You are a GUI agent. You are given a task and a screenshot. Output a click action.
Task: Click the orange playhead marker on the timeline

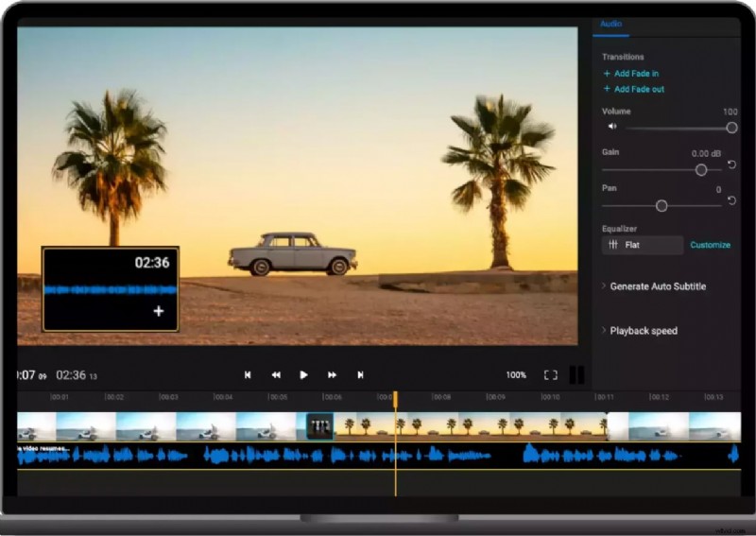click(x=395, y=400)
